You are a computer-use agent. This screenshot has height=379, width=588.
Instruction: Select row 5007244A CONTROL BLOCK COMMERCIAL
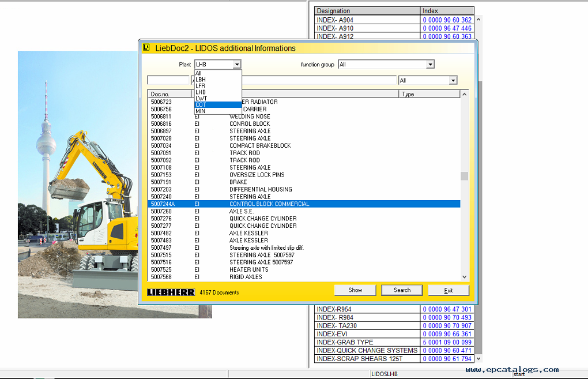(304, 204)
